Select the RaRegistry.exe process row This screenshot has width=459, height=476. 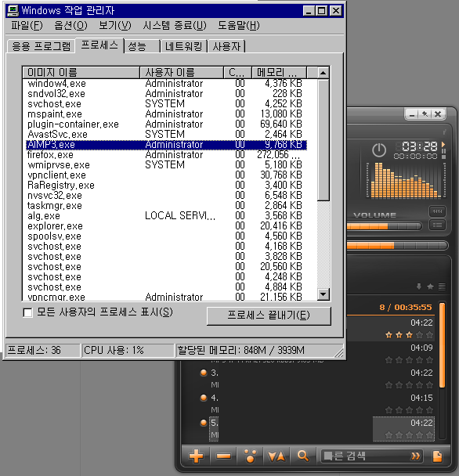(x=166, y=186)
